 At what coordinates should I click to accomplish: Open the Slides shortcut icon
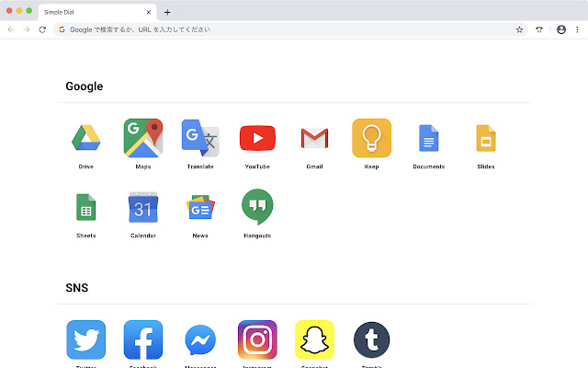click(486, 138)
